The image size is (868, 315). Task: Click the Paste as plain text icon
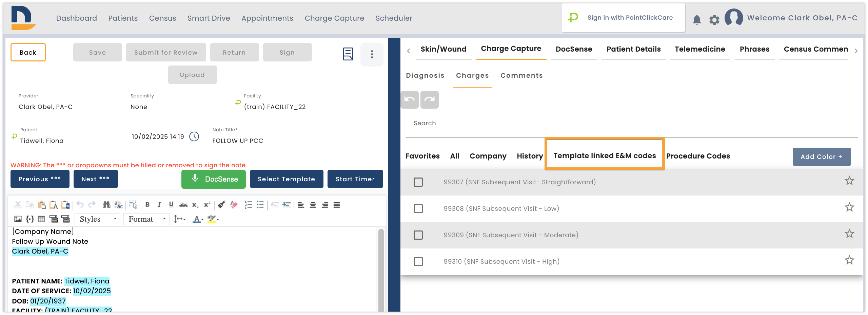click(54, 205)
